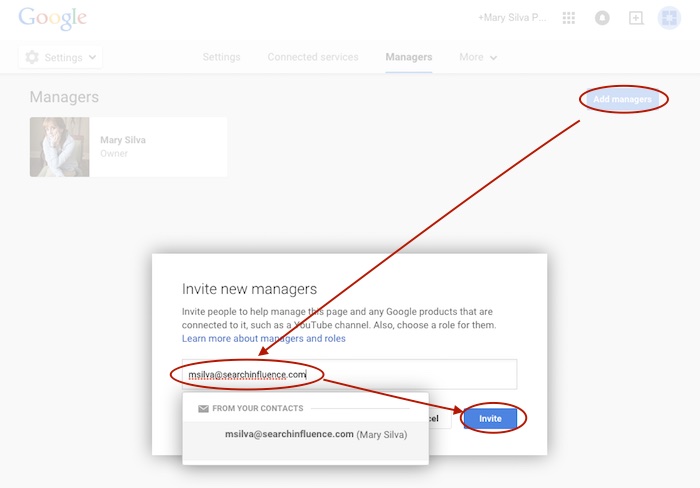Click the Cancel button in the dialog
This screenshot has height=488, width=700.
440,418
